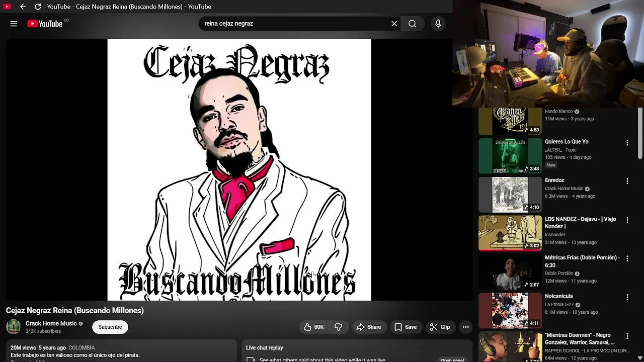
Task: Open options menu for Quieres Lo Que Yo
Action: click(x=627, y=143)
